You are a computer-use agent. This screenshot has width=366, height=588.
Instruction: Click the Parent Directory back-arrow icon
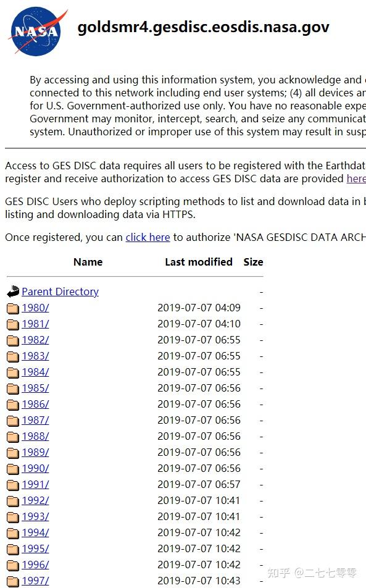[13, 292]
